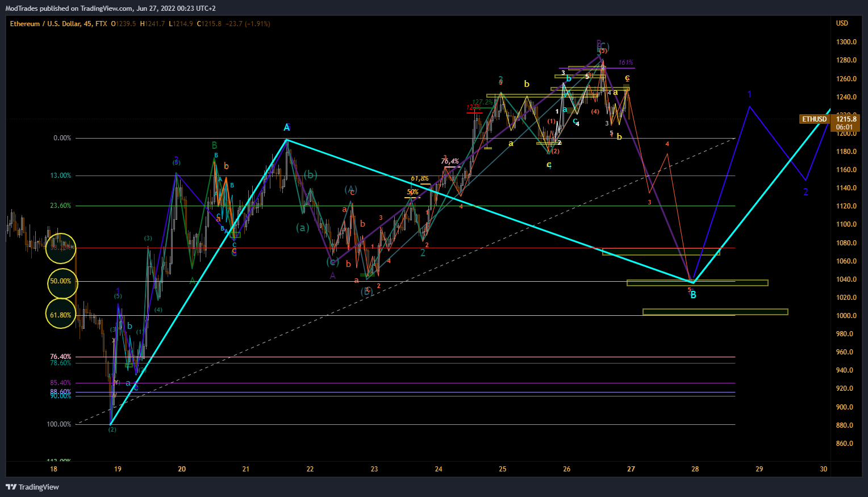Click date 30 on the time axis
Image resolution: width=868 pixels, height=497 pixels.
(x=824, y=469)
